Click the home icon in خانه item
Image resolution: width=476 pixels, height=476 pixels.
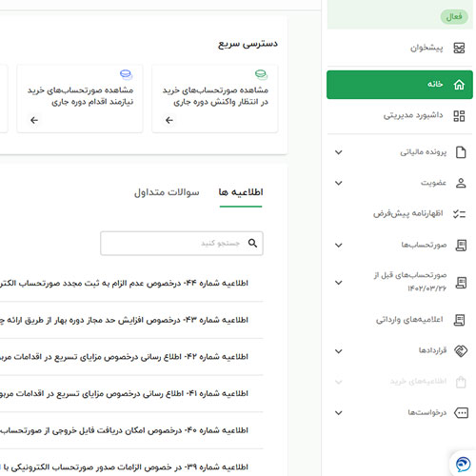click(459, 85)
